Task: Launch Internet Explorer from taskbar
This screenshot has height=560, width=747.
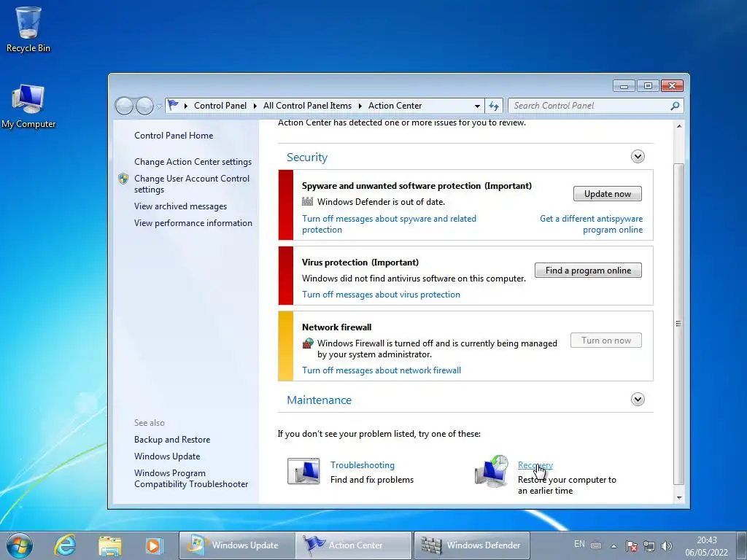Action: (x=65, y=545)
